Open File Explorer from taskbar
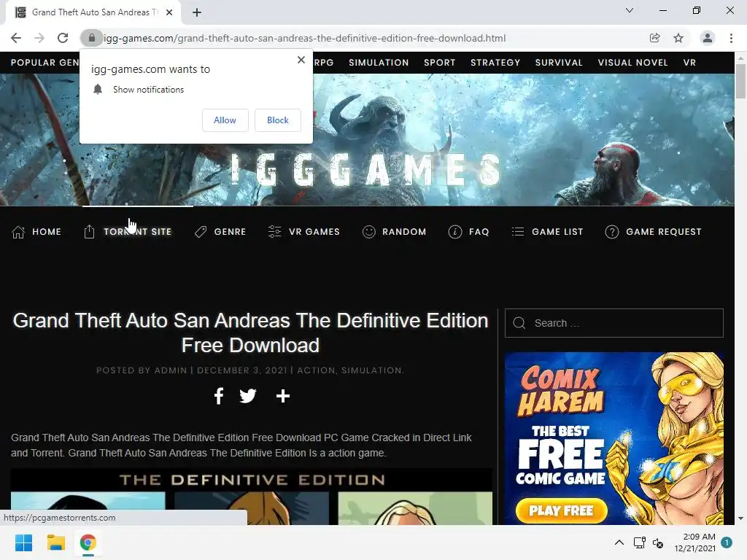This screenshot has width=747, height=560. coord(55,542)
